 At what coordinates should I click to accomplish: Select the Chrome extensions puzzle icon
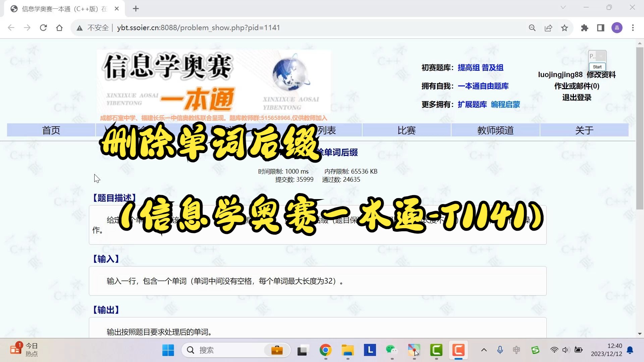pos(584,28)
